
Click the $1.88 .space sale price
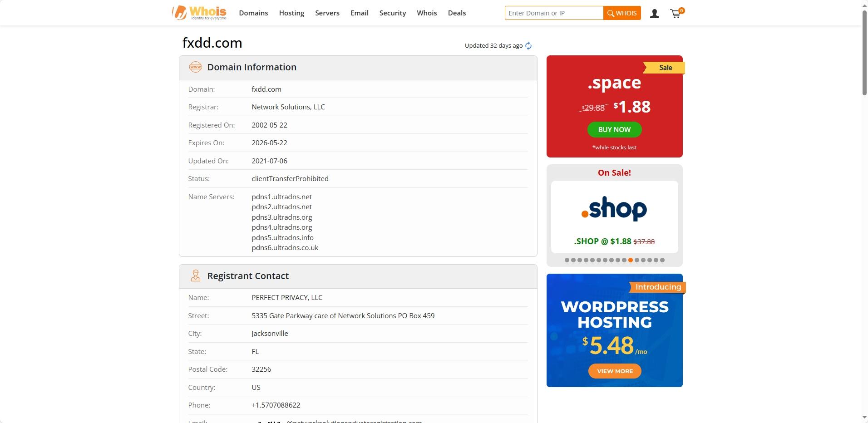click(x=632, y=107)
